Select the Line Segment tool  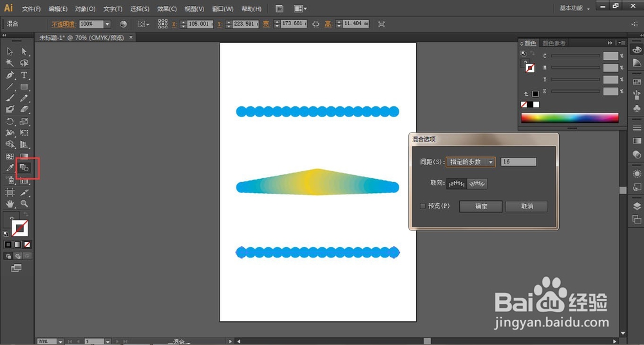[10, 86]
